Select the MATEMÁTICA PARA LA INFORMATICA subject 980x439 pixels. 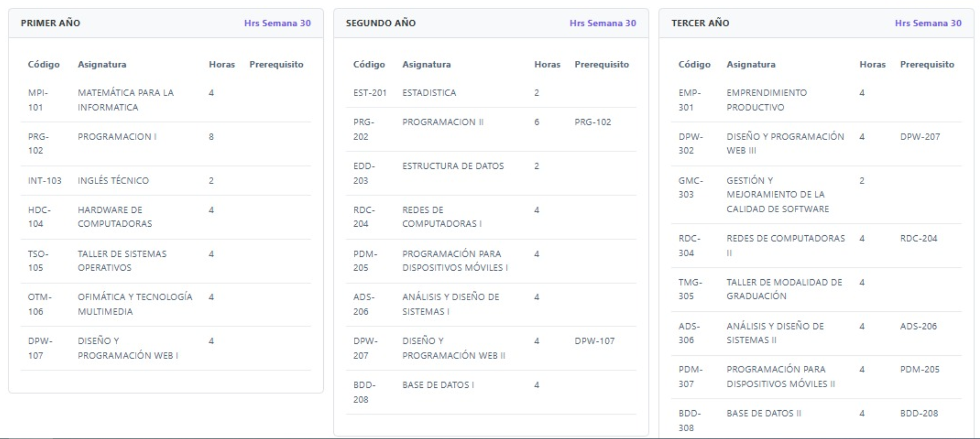click(x=125, y=100)
